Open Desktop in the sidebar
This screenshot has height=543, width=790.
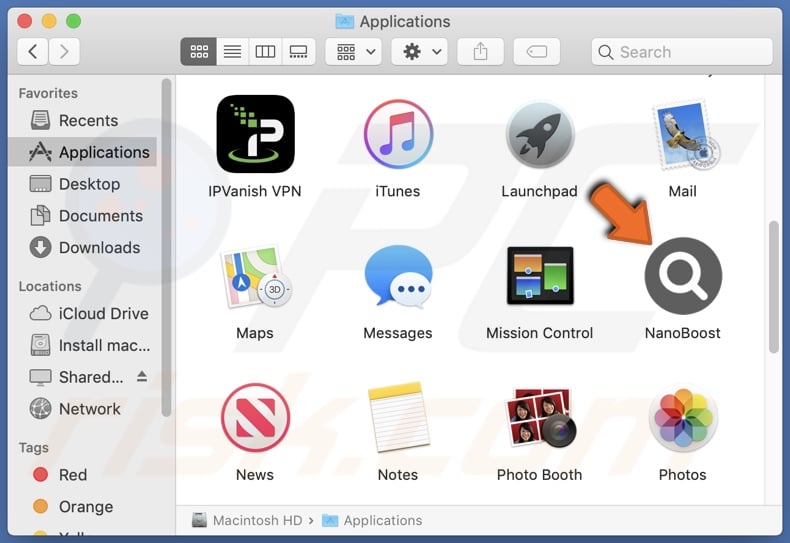click(83, 184)
